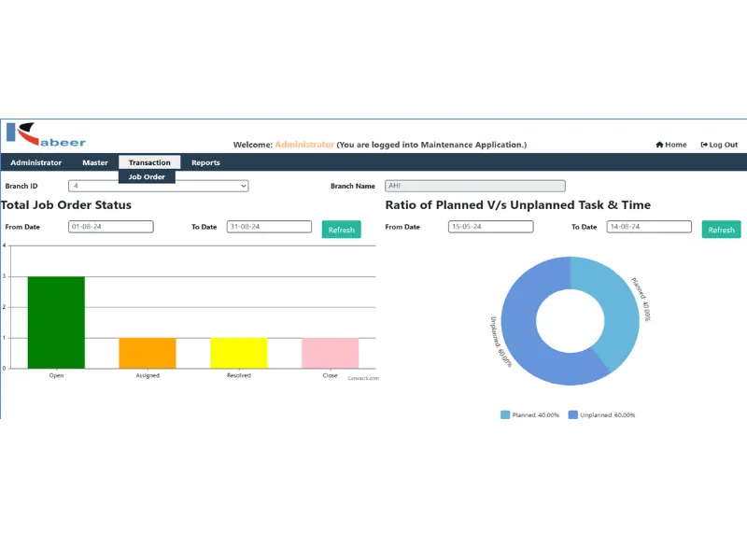Open the CanvasJS.com link under the bar chart
The width and height of the screenshot is (747, 560).
pos(364,377)
